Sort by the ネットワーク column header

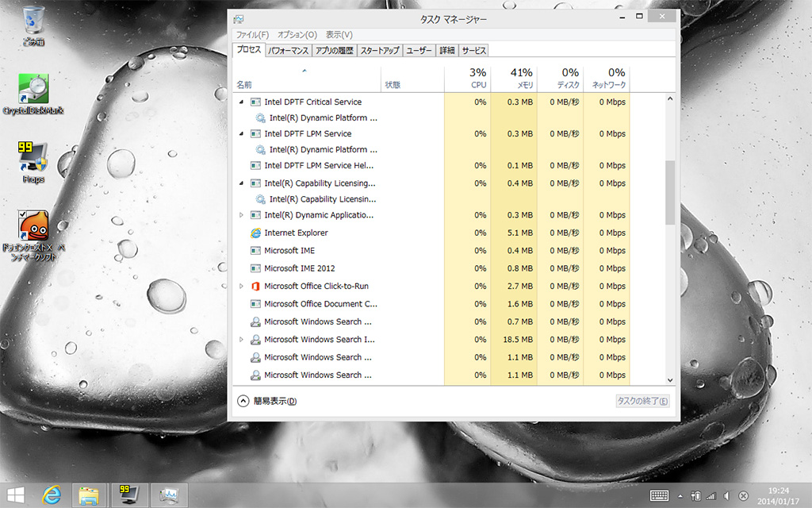pos(607,79)
